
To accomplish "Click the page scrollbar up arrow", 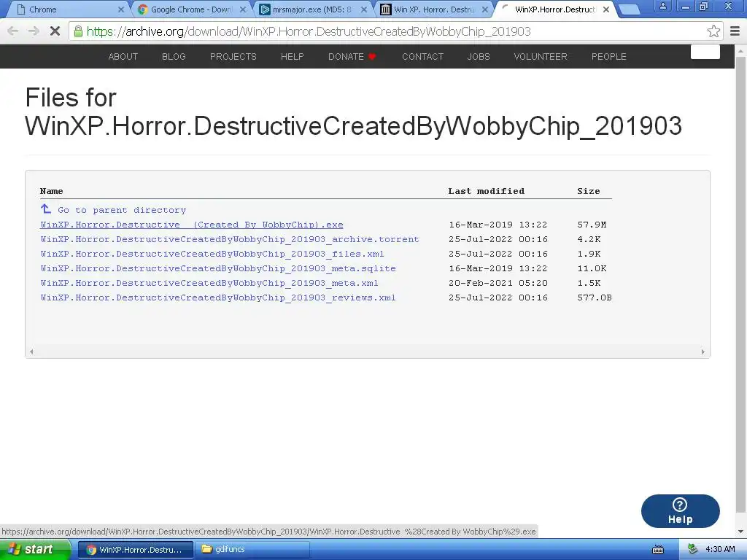I will coord(740,50).
